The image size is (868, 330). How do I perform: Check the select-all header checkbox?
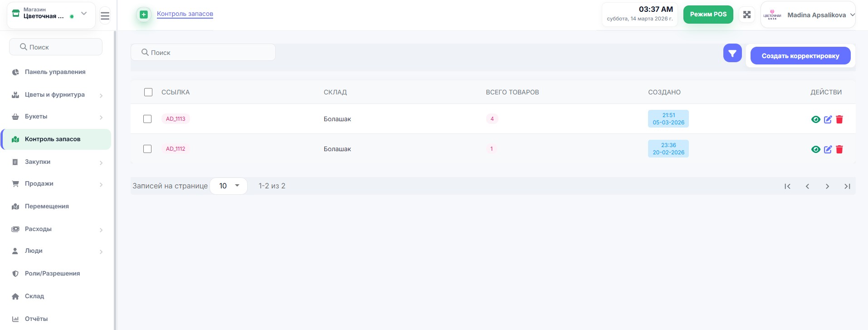[x=148, y=92]
